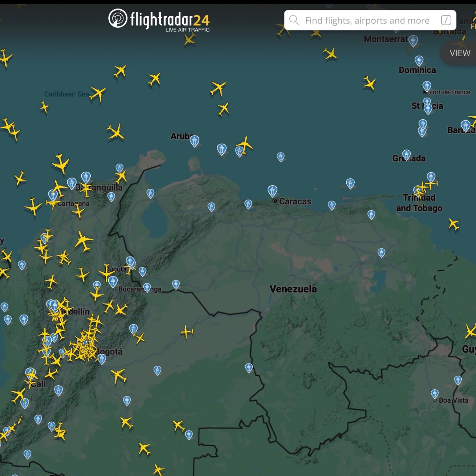The image size is (476, 476).
Task: Select the airport pin on Bucaramanga label
Action: [147, 287]
